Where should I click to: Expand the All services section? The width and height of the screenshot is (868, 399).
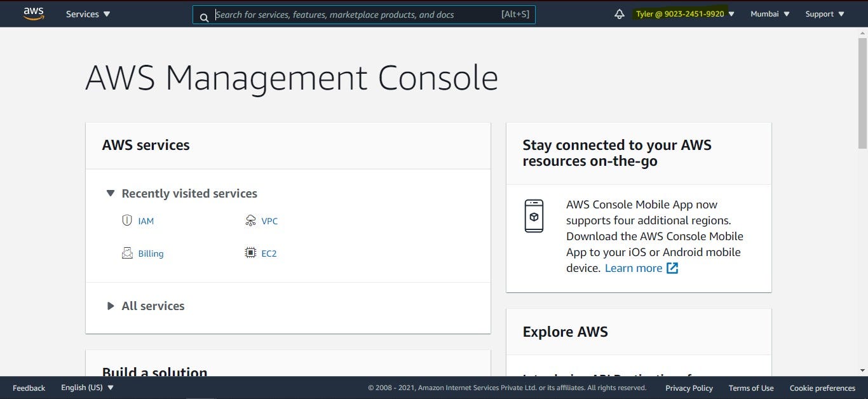[111, 306]
